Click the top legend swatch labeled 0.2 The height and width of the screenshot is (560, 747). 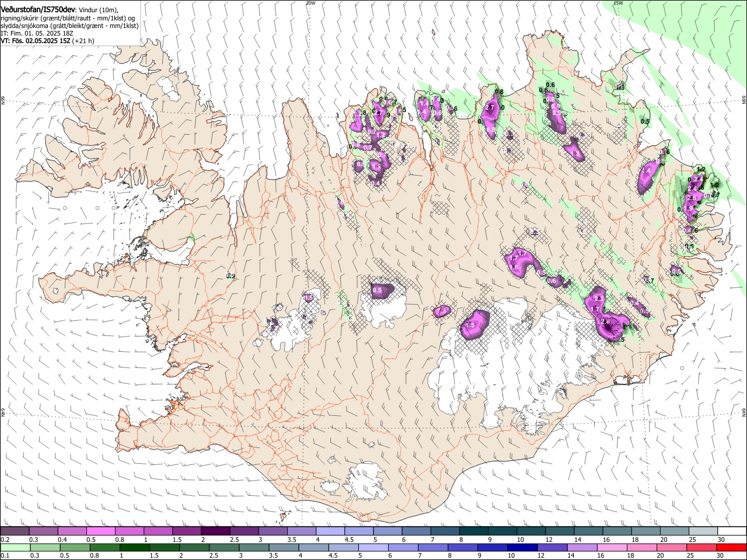click(15, 531)
